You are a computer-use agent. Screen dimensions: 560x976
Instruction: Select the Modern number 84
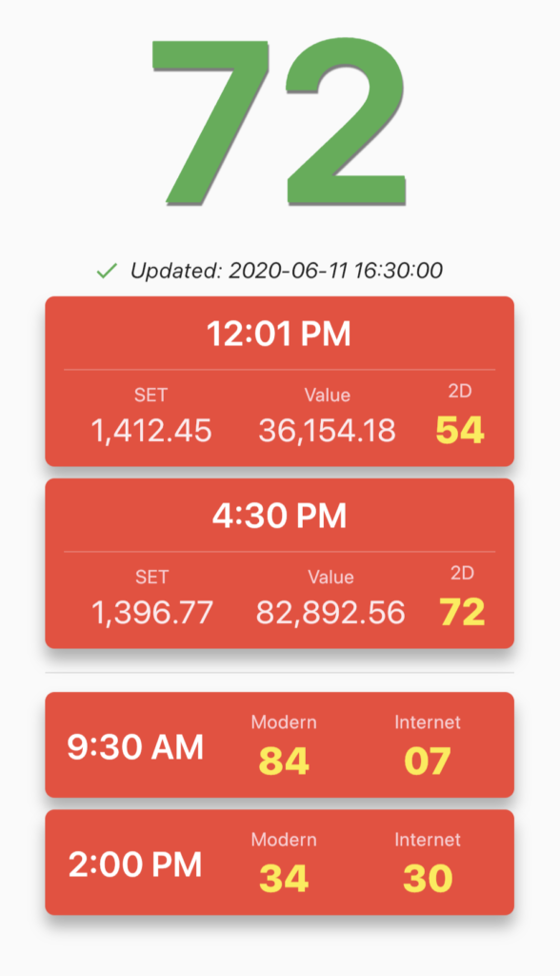pyautogui.click(x=284, y=761)
